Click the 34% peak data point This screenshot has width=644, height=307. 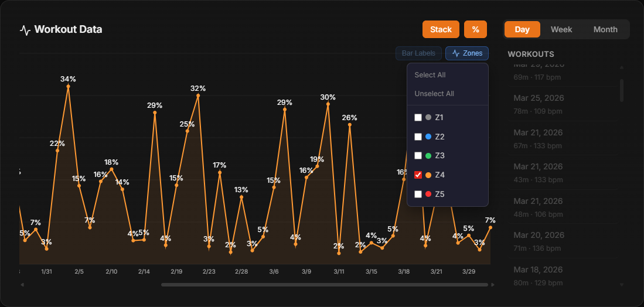(68, 86)
